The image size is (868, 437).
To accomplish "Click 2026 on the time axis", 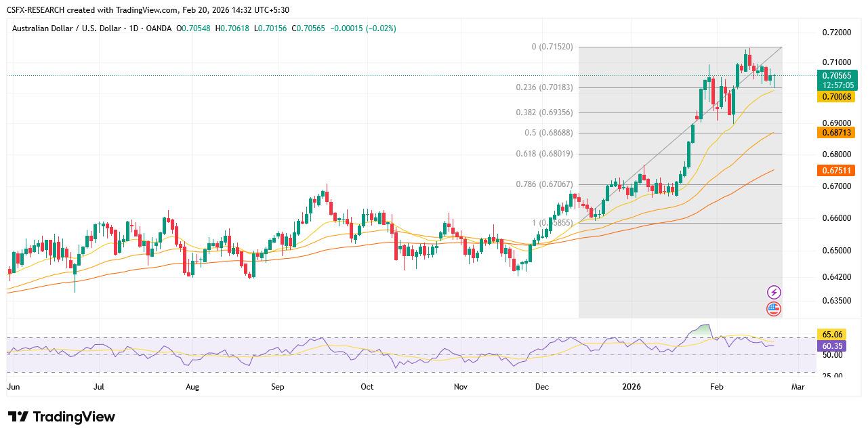I will click(x=632, y=386).
